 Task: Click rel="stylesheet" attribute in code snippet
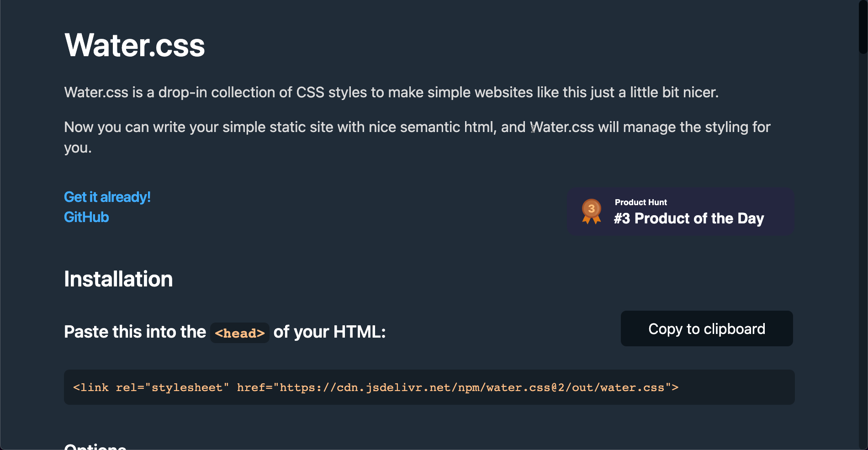click(x=172, y=387)
